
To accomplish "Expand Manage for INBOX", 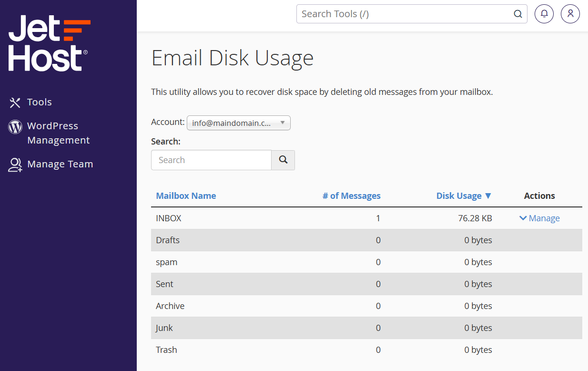I will 539,218.
